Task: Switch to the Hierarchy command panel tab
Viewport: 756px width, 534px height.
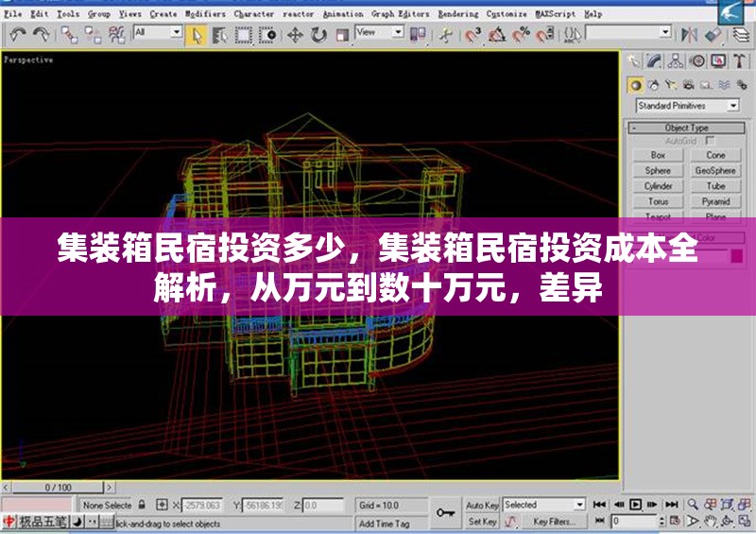Action: 676,60
